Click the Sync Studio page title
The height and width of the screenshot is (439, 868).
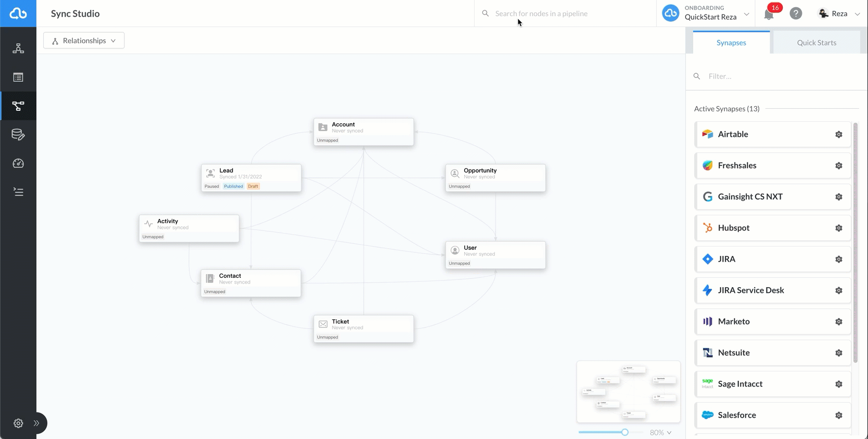(75, 14)
